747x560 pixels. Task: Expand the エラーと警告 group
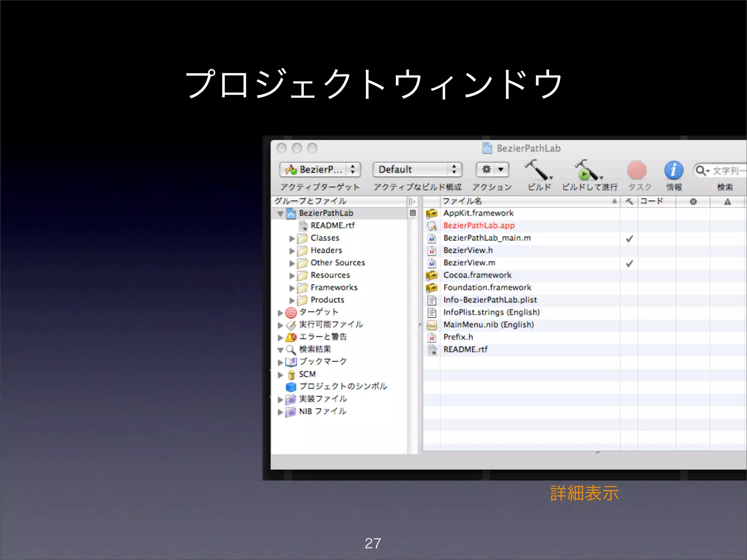tap(280, 338)
